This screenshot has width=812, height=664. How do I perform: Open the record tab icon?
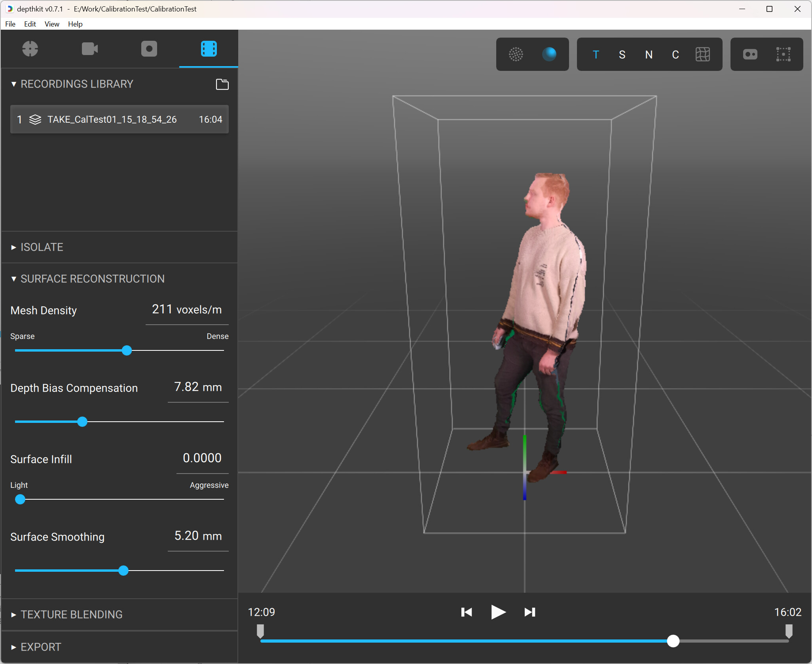pos(149,49)
